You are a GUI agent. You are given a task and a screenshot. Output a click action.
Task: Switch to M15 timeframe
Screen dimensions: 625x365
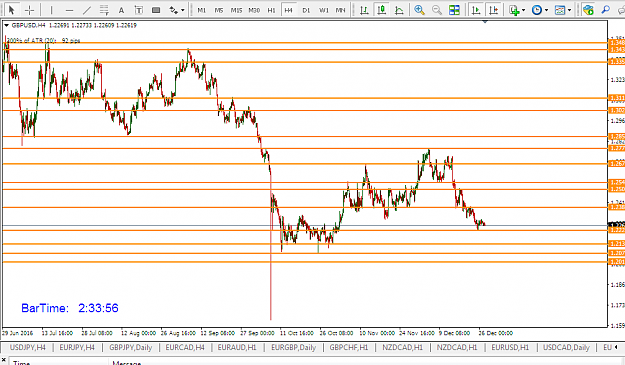tap(236, 10)
